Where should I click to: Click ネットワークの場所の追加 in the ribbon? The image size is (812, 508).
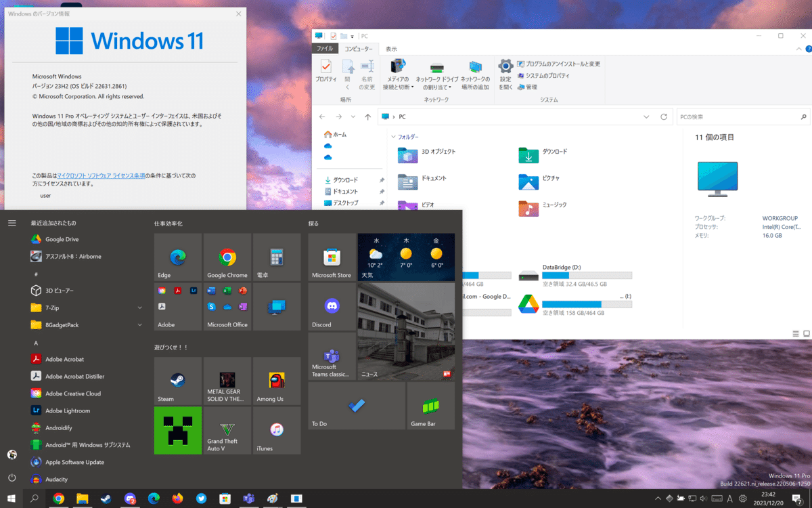click(x=475, y=75)
